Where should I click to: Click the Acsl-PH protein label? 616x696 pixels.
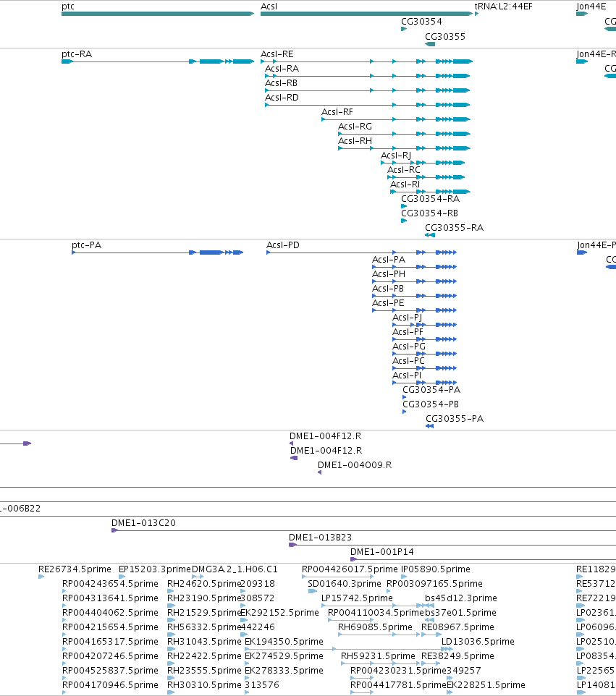coord(388,274)
